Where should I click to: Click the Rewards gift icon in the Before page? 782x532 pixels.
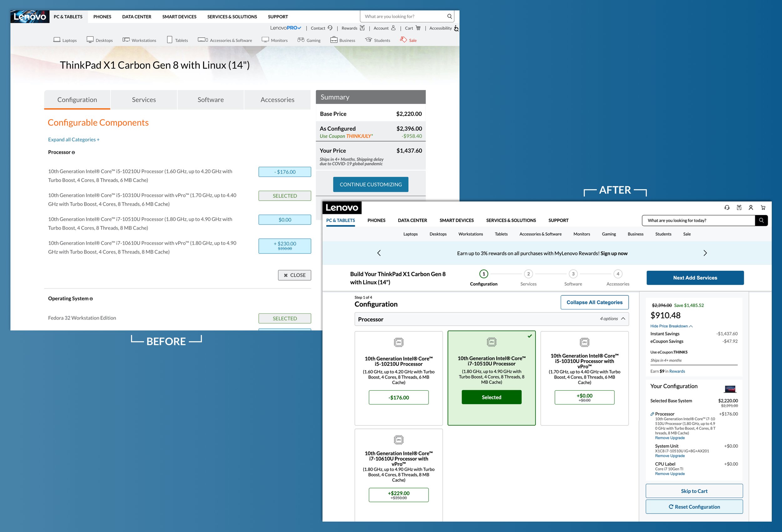362,28
